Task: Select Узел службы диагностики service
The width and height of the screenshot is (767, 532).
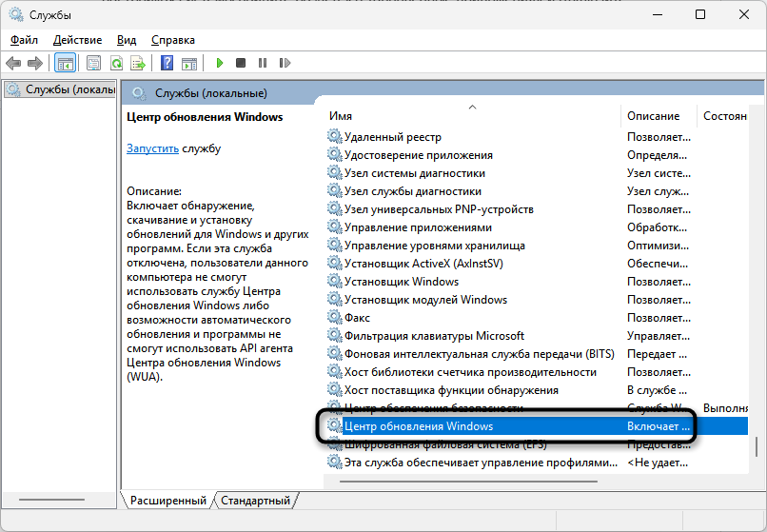Action: [412, 191]
